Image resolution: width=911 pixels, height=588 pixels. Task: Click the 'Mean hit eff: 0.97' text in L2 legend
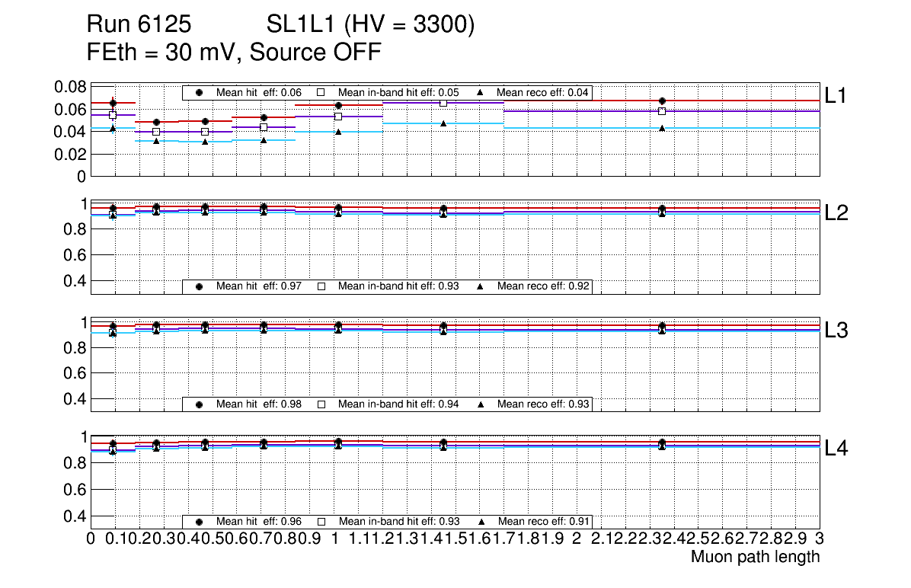pyautogui.click(x=259, y=286)
